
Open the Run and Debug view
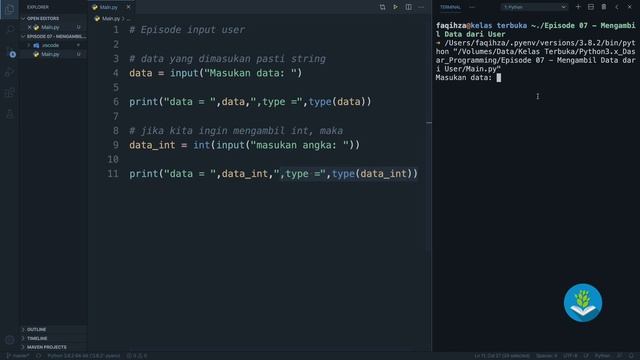point(10,72)
